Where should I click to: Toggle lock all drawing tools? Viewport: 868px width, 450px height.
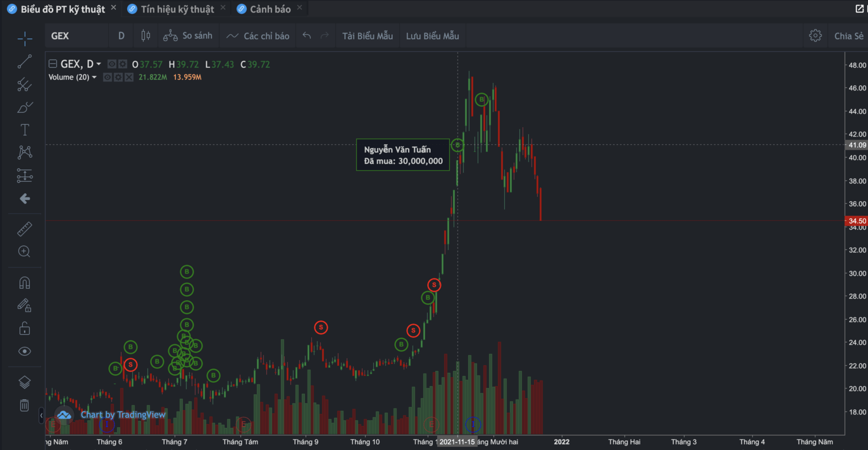click(25, 328)
